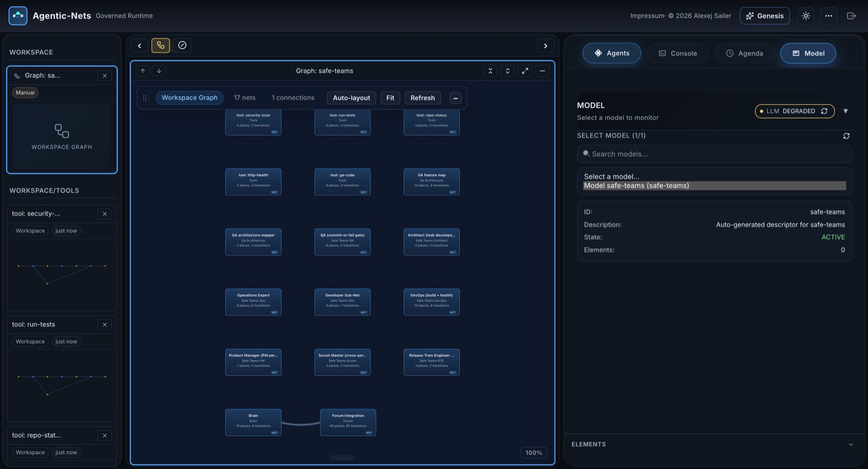Viewport: 868px width, 469px height.
Task: Grab the graph toolbar drag handle
Action: pyautogui.click(x=145, y=98)
